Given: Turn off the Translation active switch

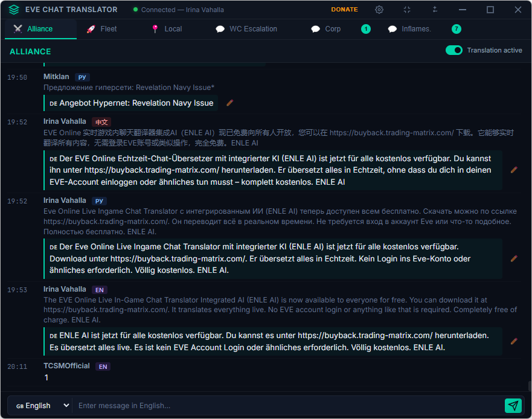Looking at the screenshot, I should [454, 50].
